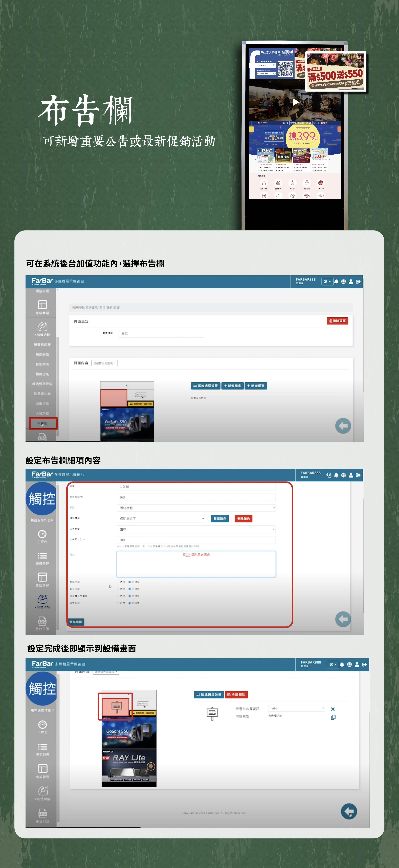Click the bell icon in first backend screenshot
The height and width of the screenshot is (868, 399).
pyautogui.click(x=336, y=282)
